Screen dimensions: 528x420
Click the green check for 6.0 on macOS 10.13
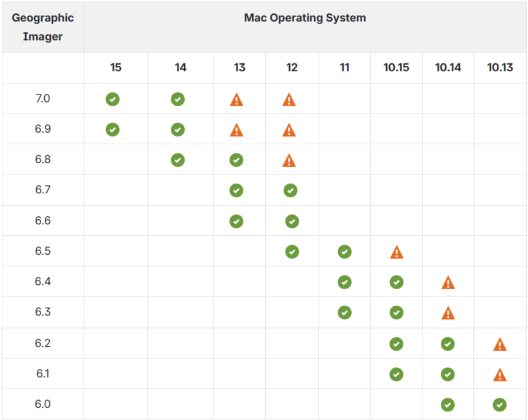(x=500, y=405)
